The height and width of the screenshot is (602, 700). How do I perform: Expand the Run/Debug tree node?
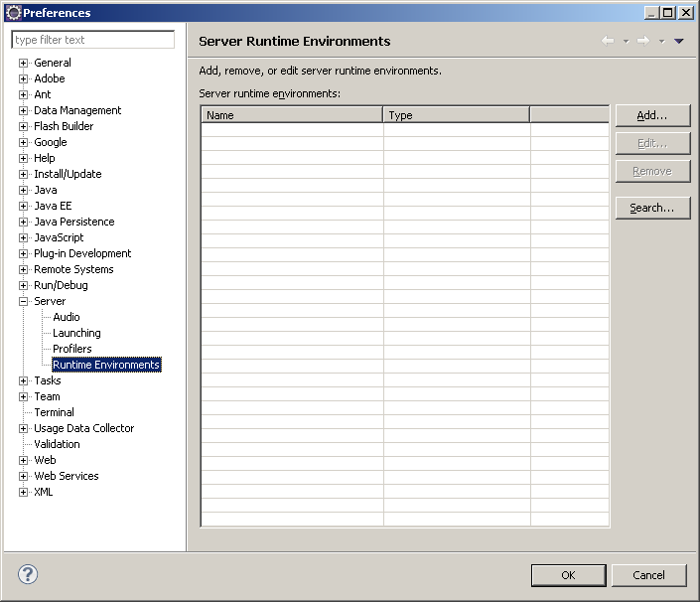(x=24, y=285)
